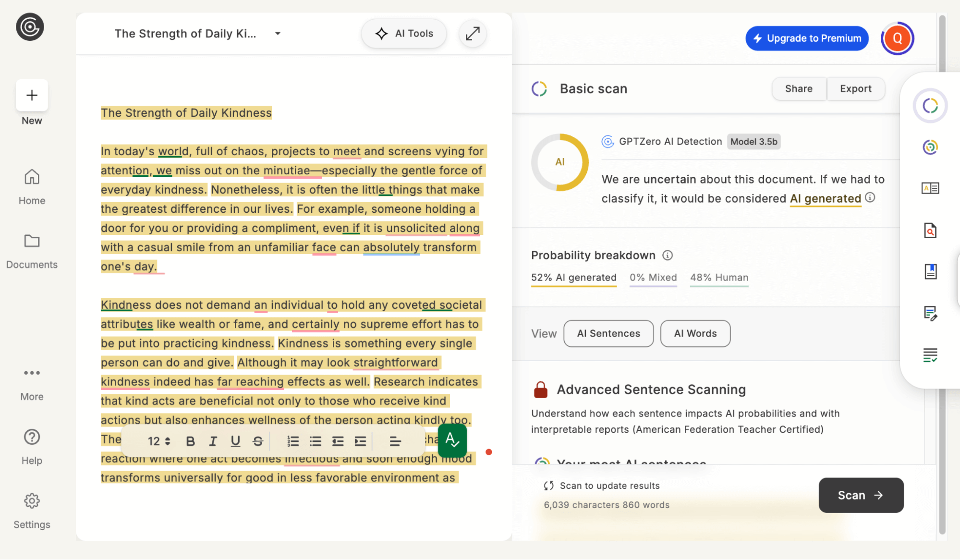Select the basic scan tool in right rail
This screenshot has height=560, width=960.
[x=930, y=106]
